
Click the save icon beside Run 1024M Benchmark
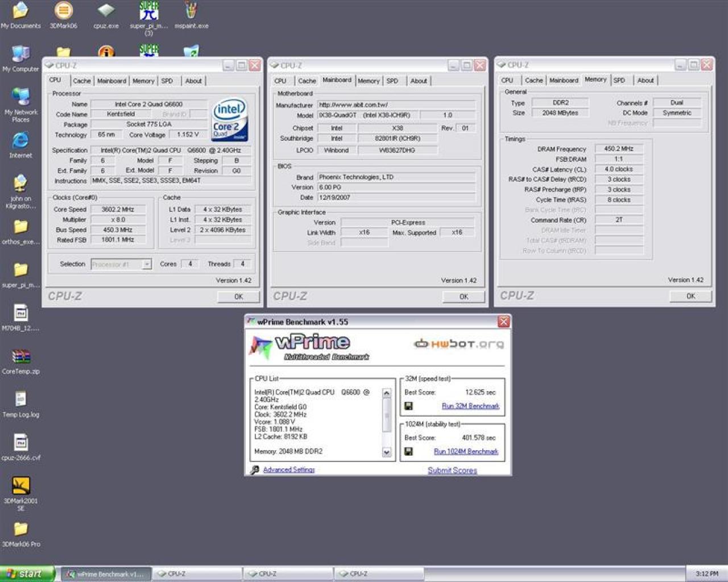408,451
